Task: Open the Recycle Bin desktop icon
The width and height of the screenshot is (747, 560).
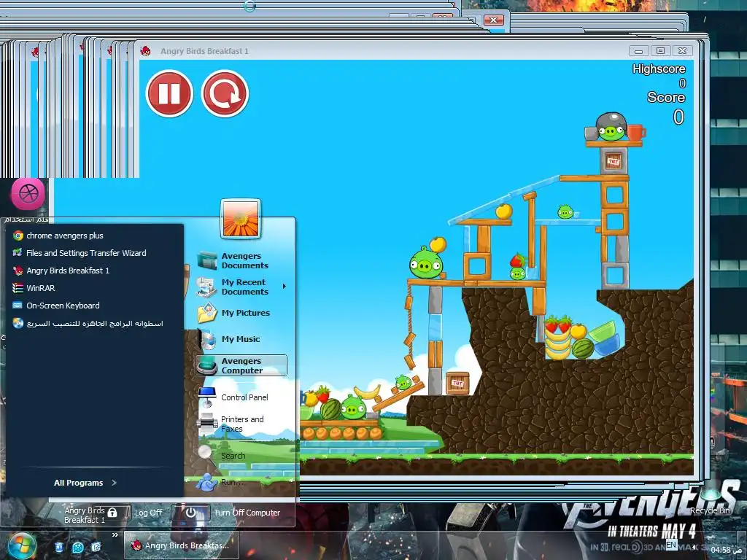Action: click(711, 501)
